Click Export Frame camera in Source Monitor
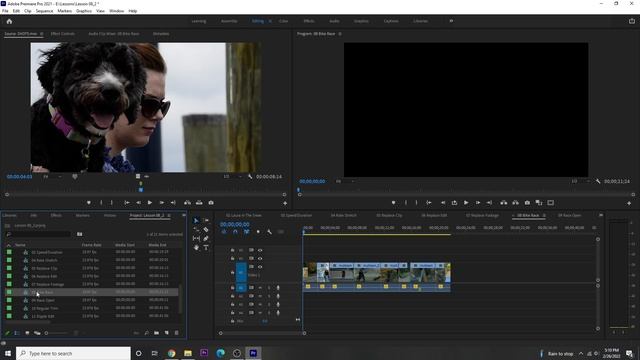 pos(211,203)
